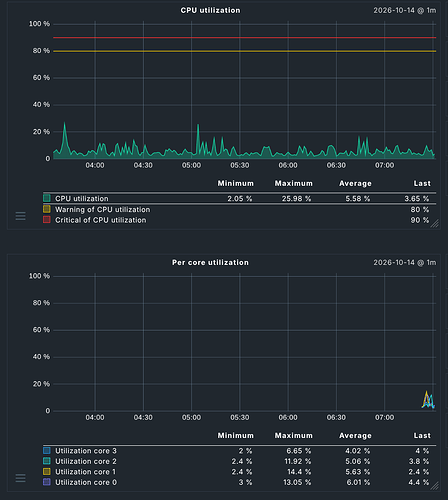Open the Per core utilization graph hamburger menu
448x500 pixels.
tap(21, 478)
